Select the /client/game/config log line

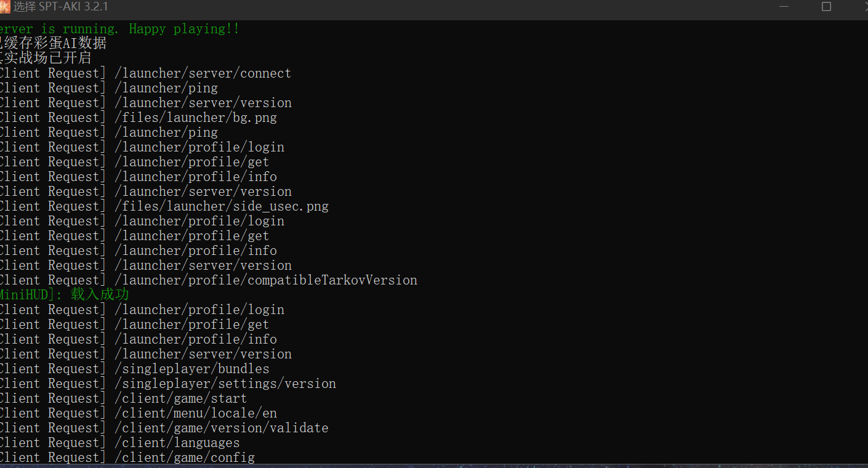coord(127,458)
